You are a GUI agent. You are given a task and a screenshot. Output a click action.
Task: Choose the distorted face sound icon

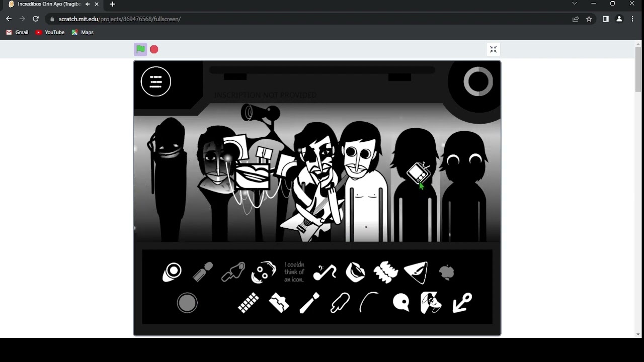[x=264, y=272]
